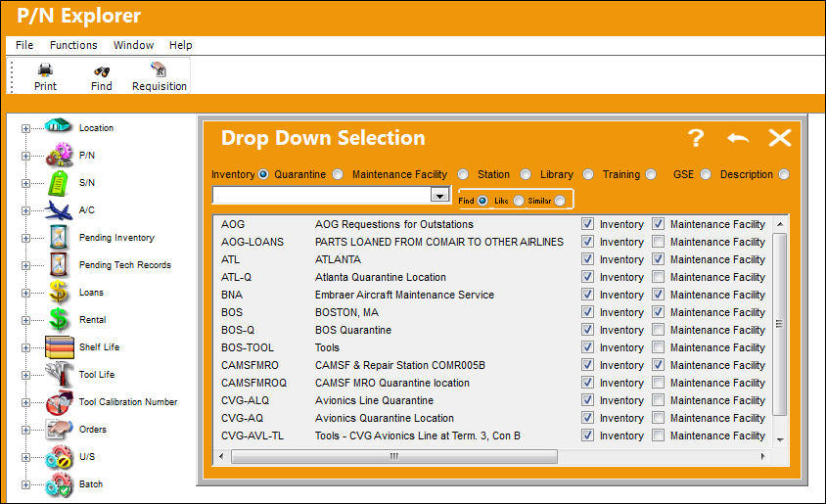Select the CAMSFMROQ location code
Viewport: 826px width, 504px height.
pos(253,383)
